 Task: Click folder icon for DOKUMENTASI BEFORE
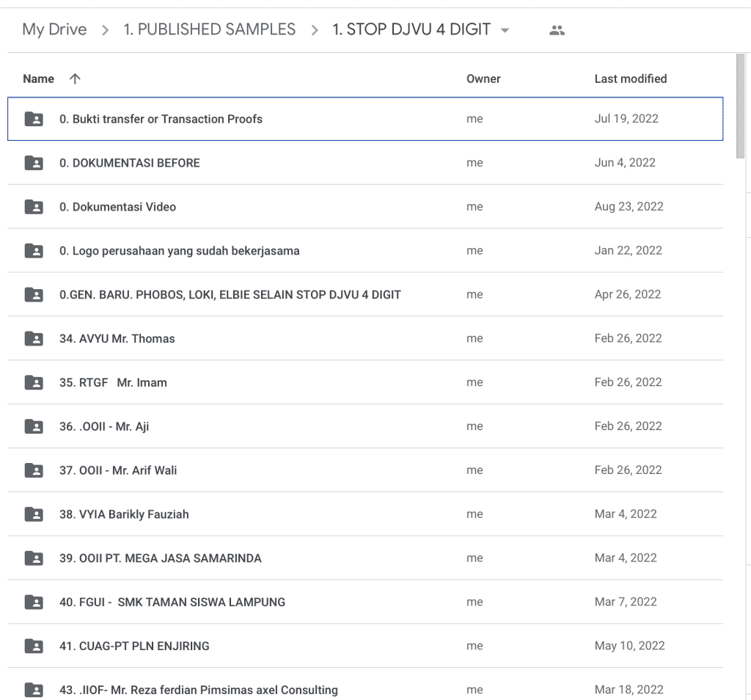(34, 163)
